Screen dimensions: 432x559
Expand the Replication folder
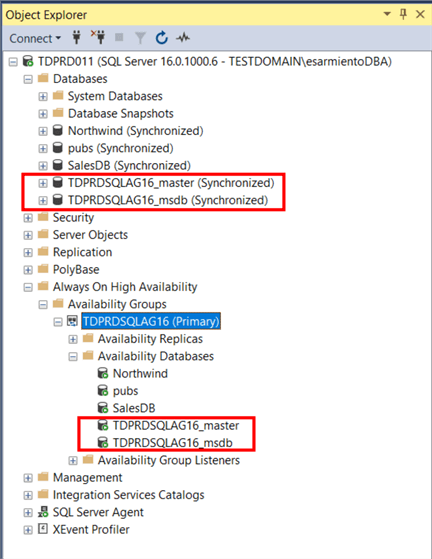(28, 253)
